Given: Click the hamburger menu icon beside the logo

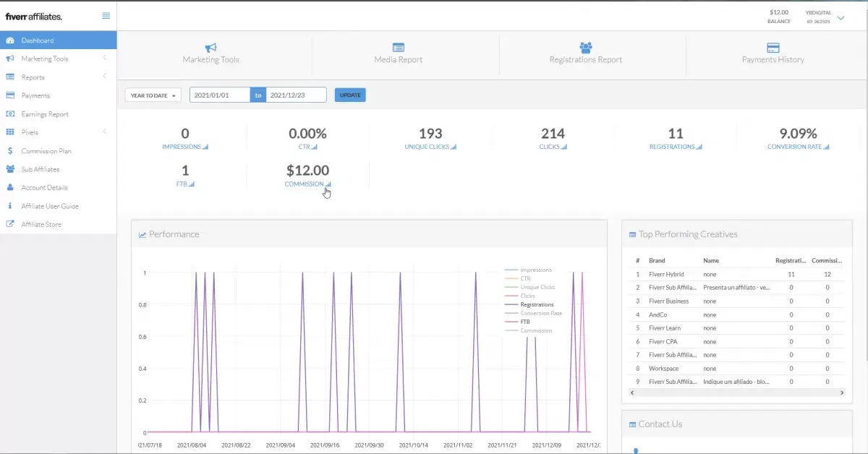Looking at the screenshot, I should click(x=106, y=16).
